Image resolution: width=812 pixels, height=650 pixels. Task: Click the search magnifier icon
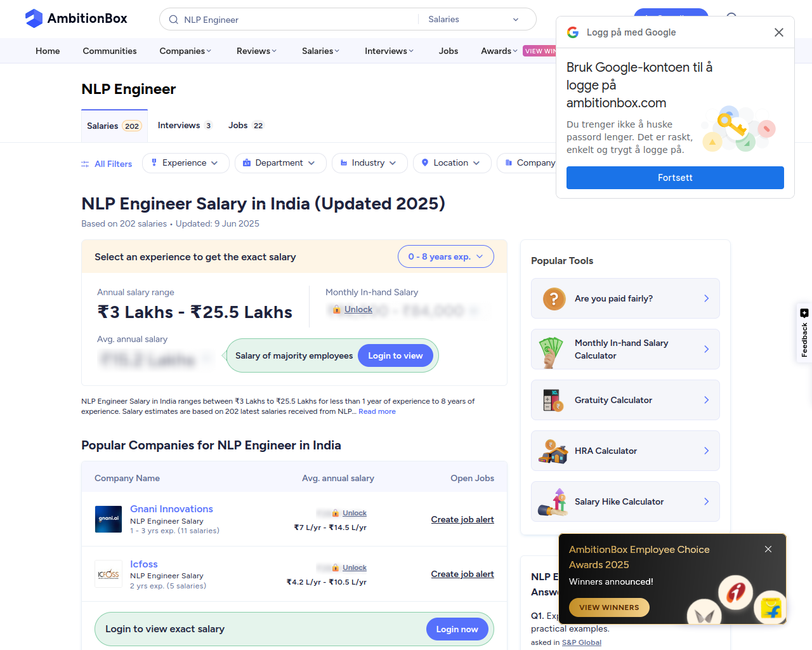coord(173,20)
